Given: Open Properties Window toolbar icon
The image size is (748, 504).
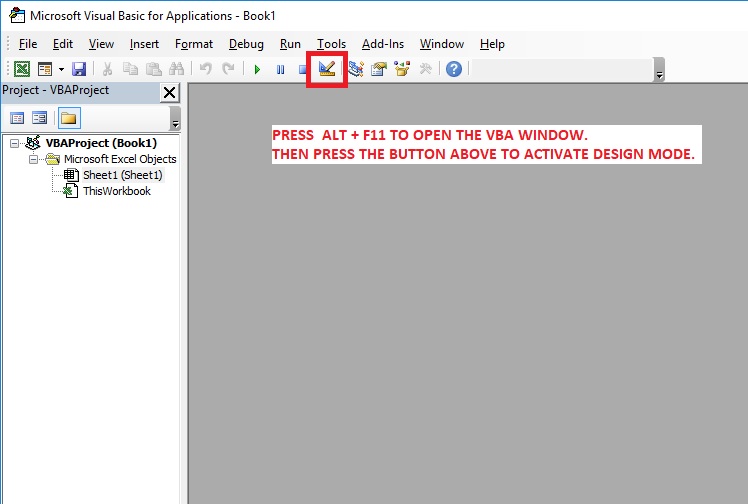Looking at the screenshot, I should 379,69.
